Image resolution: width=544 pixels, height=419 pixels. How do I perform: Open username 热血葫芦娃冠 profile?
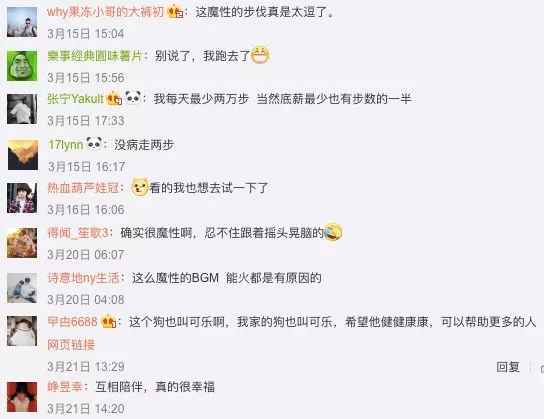point(83,188)
